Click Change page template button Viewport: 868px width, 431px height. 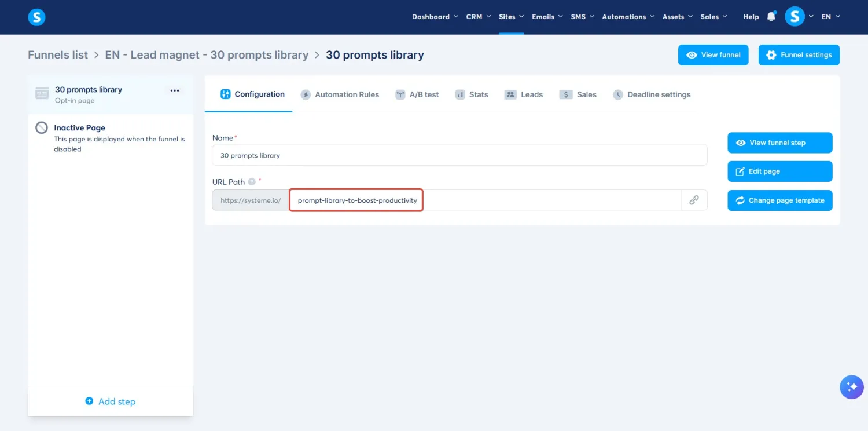coord(780,200)
